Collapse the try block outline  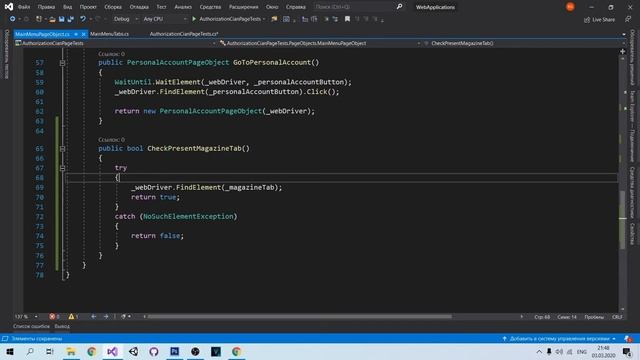click(62, 168)
